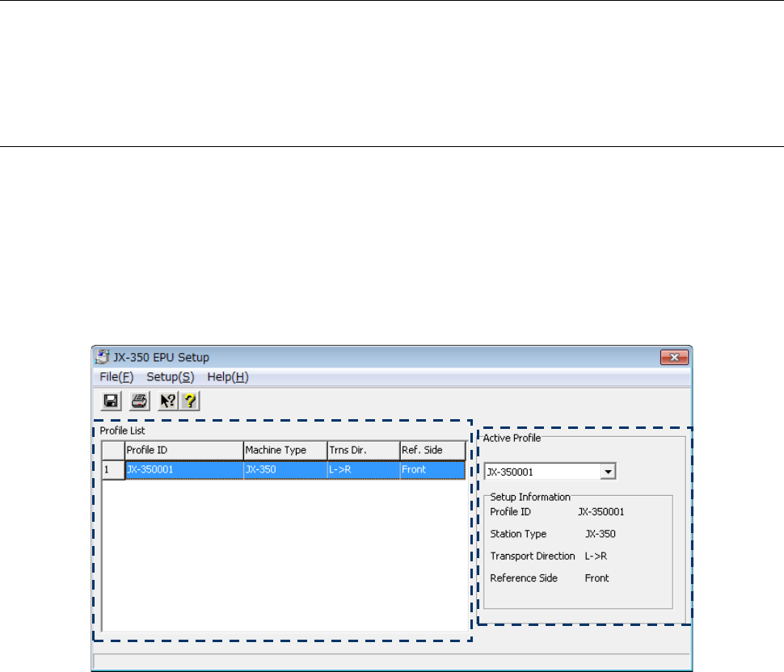The height and width of the screenshot is (672, 784).
Task: Select the JX-350 Machine Type cell
Action: (x=285, y=469)
